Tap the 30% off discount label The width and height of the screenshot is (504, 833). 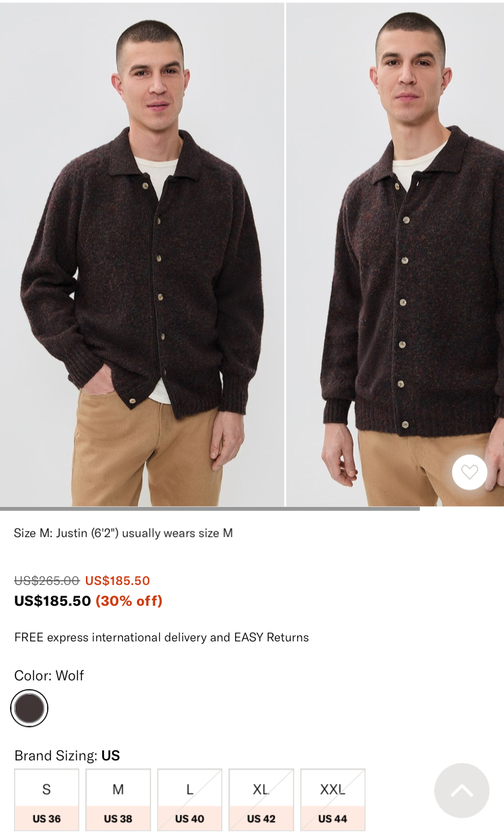coord(129,601)
